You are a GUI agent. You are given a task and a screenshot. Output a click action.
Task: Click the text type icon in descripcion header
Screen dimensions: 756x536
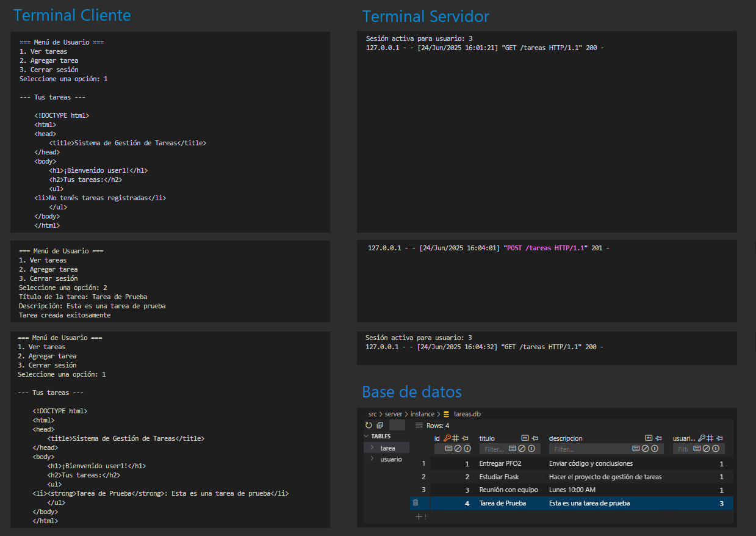[x=649, y=438]
